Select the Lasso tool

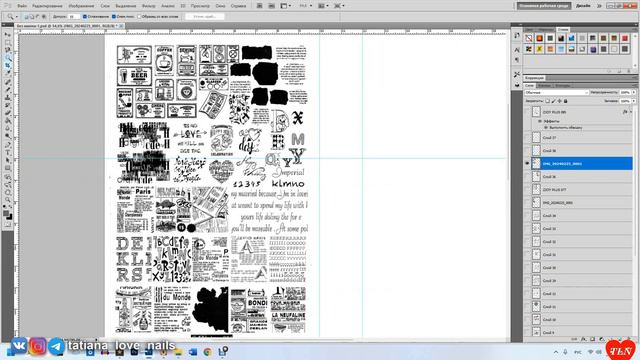point(8,51)
